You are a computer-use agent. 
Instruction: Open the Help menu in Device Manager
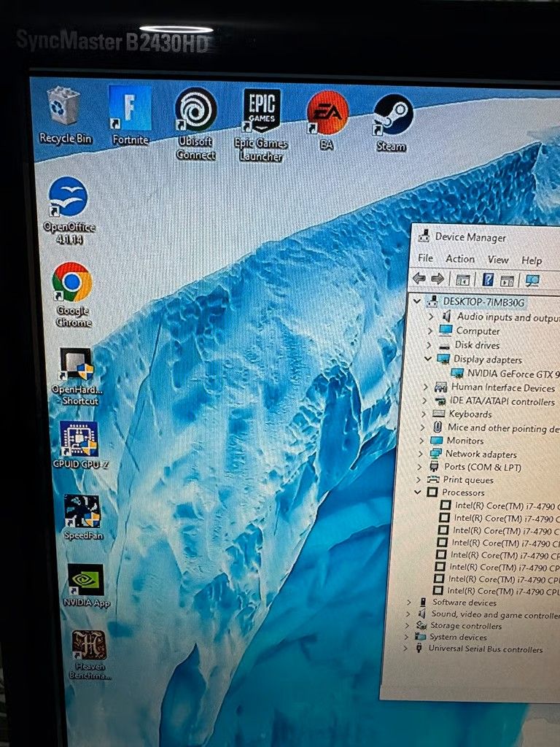coord(532,260)
